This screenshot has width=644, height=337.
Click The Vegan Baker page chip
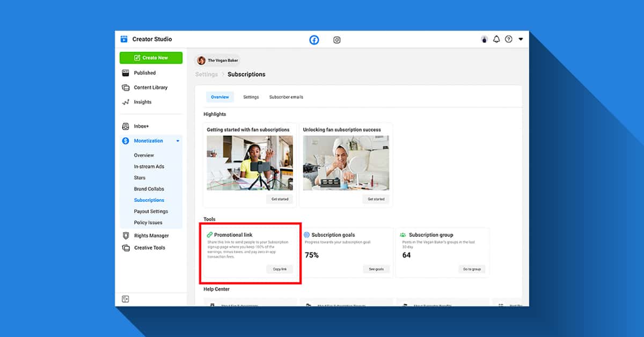pos(218,61)
